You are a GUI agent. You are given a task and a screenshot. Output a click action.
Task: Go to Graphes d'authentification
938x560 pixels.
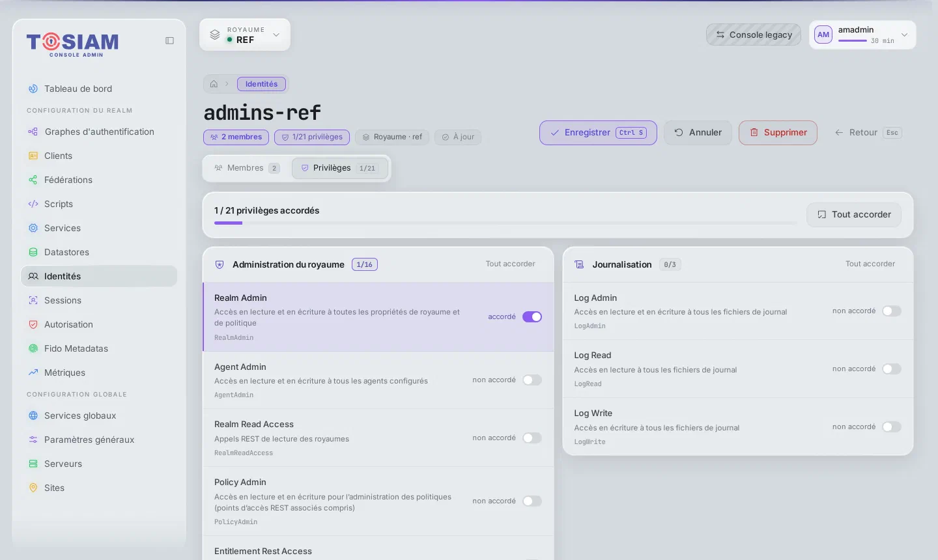[x=99, y=132]
